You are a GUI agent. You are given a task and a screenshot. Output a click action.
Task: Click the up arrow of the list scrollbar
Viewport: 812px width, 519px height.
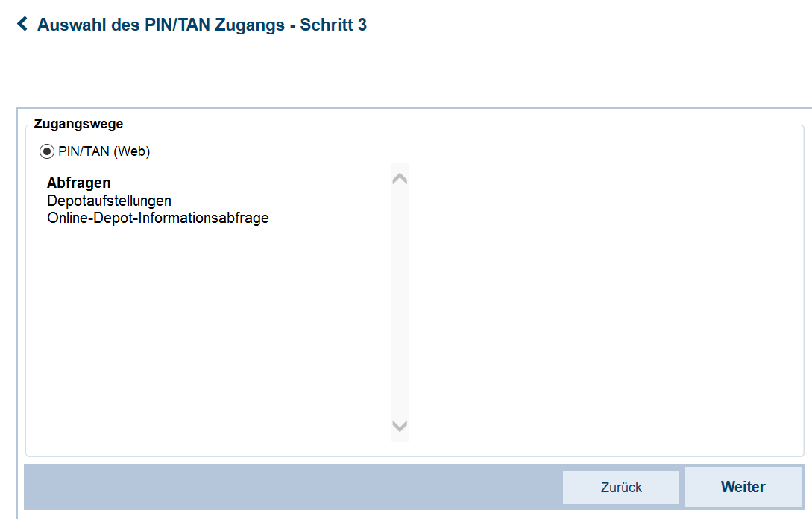pyautogui.click(x=399, y=179)
